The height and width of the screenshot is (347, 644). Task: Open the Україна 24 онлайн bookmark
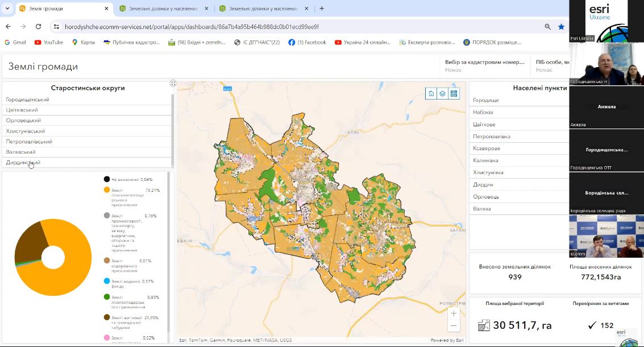pyautogui.click(x=362, y=42)
